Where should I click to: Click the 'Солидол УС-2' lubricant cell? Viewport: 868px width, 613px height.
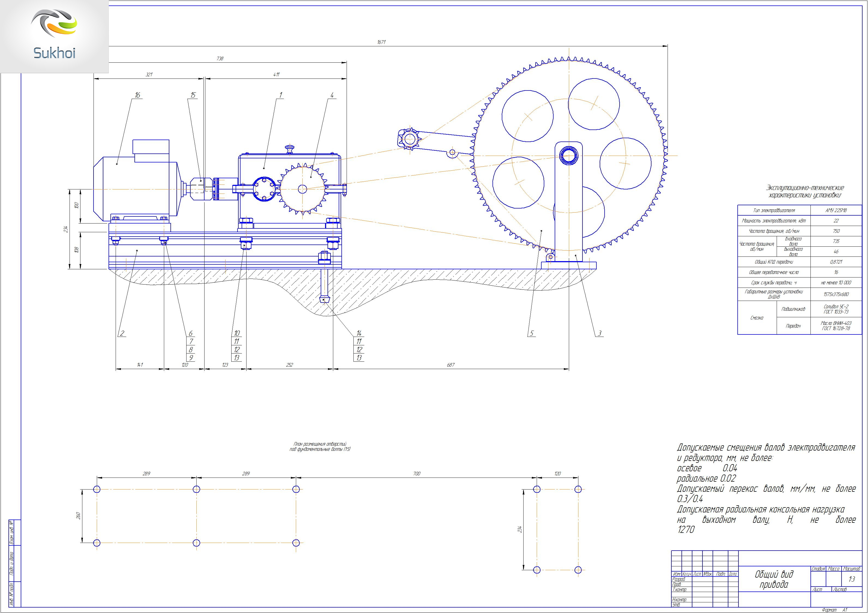click(836, 309)
